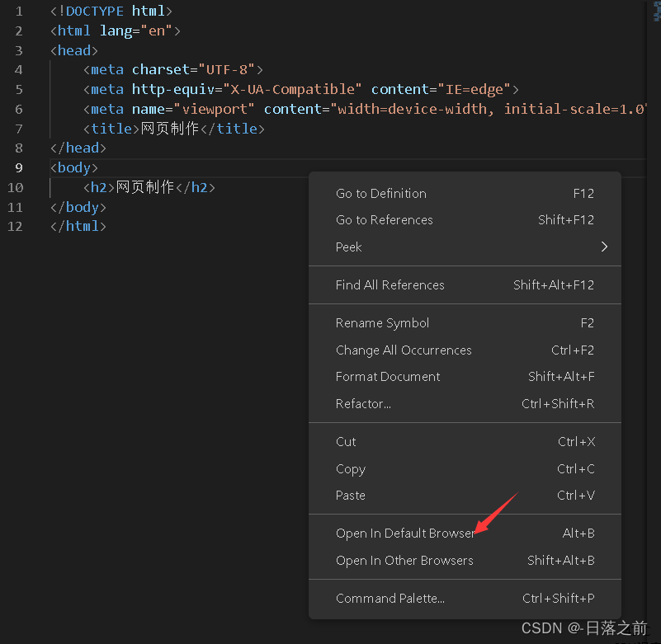The image size is (661, 644).
Task: Select "Change All Occurrences"
Action: (x=404, y=350)
